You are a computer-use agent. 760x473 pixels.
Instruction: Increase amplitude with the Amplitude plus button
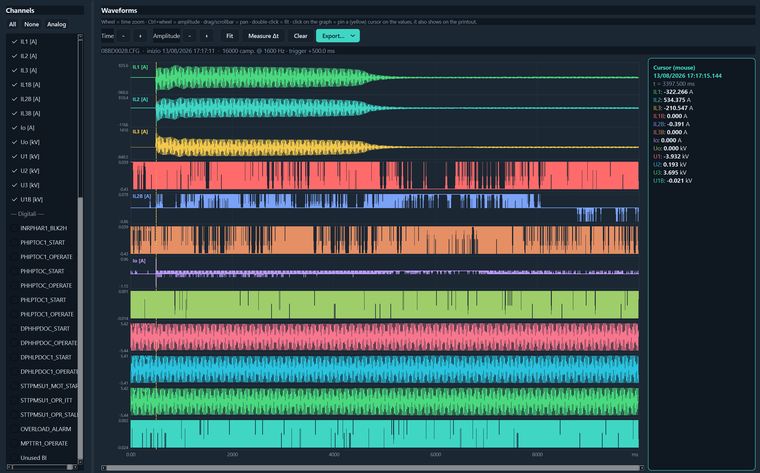(x=206, y=36)
